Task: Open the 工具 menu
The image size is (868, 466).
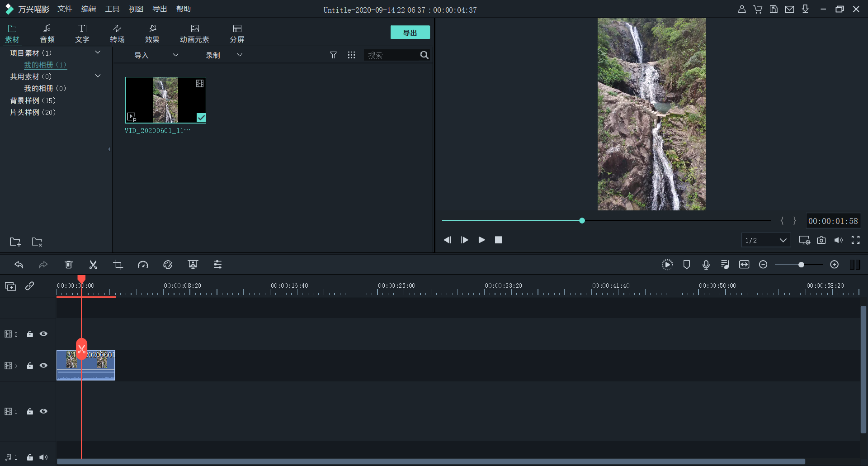Action: tap(112, 9)
